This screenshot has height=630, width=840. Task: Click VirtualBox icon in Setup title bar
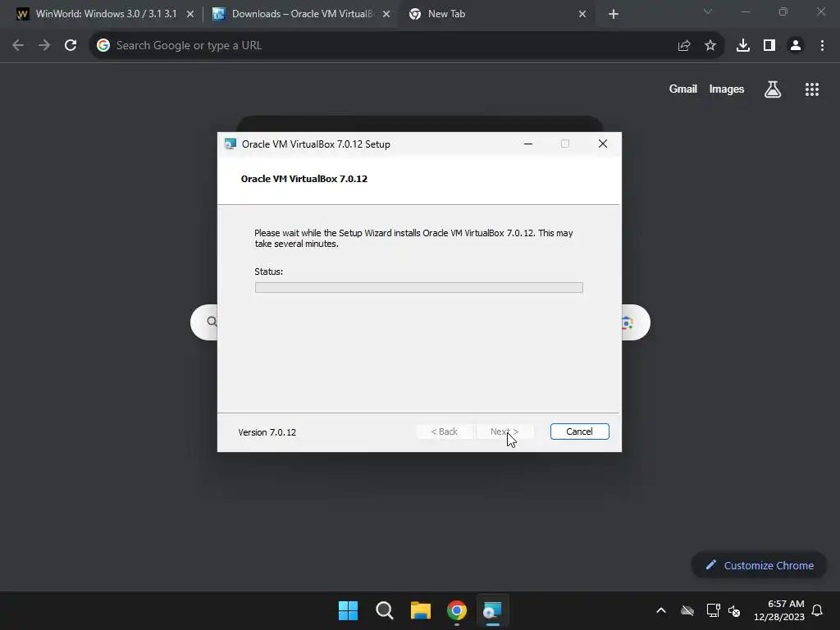coord(231,144)
